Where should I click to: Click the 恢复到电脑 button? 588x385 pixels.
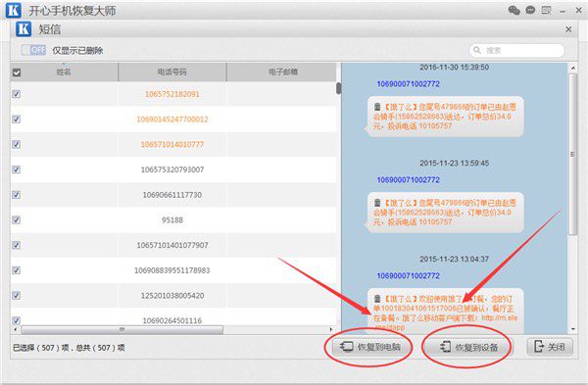[x=369, y=347]
